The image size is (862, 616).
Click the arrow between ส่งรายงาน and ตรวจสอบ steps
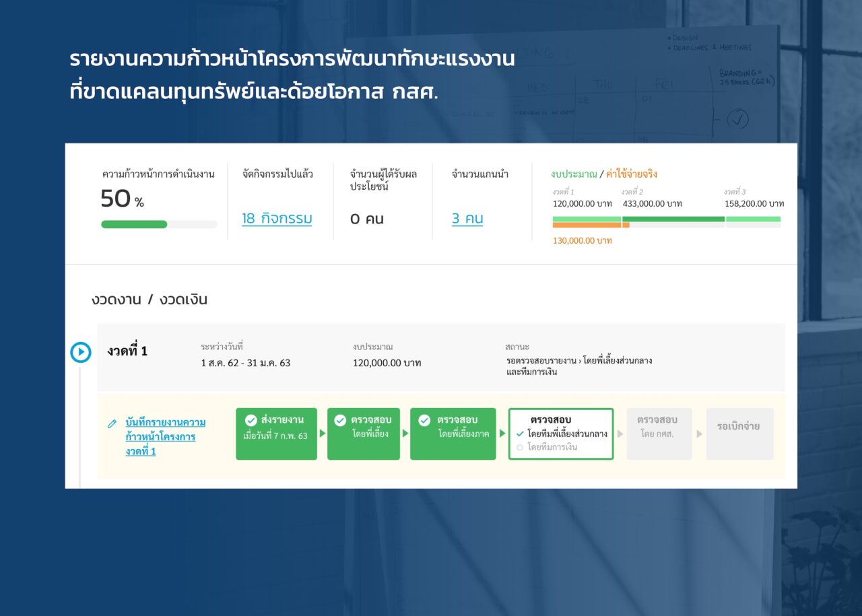tap(322, 434)
